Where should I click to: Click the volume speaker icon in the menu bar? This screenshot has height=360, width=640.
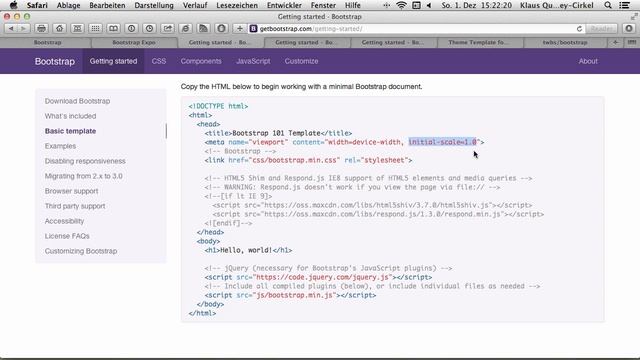coord(429,5)
